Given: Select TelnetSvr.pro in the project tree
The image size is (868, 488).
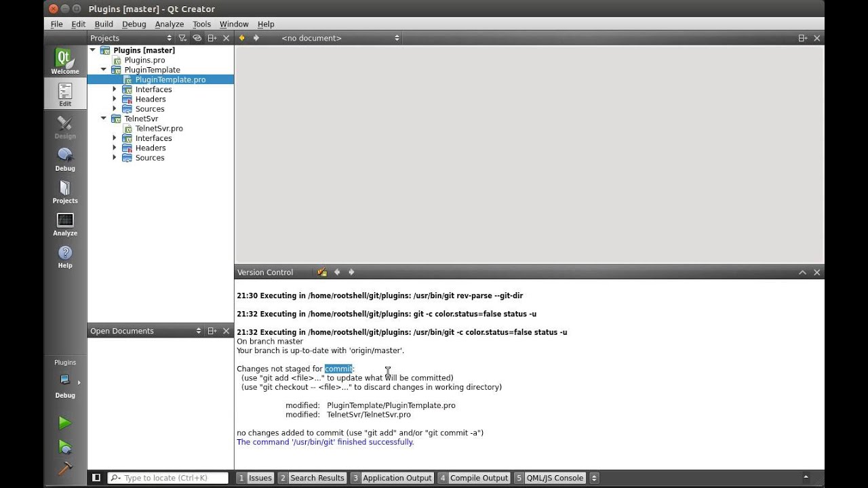Looking at the screenshot, I should point(159,129).
